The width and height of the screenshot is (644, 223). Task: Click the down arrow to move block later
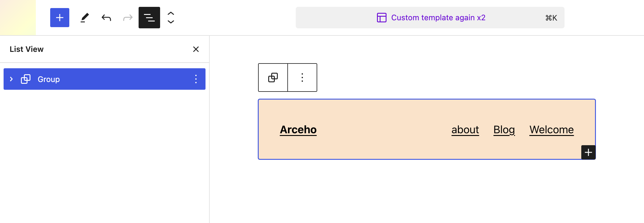(x=171, y=22)
